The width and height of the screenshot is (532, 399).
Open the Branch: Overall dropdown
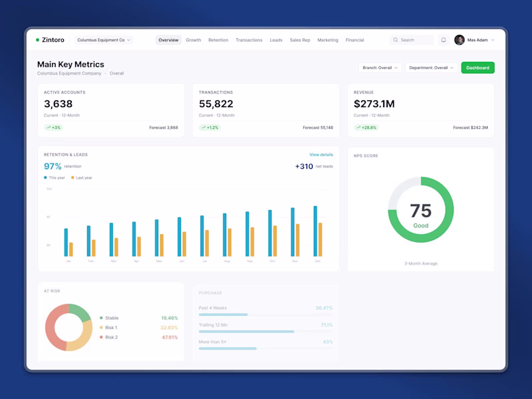[x=380, y=68]
